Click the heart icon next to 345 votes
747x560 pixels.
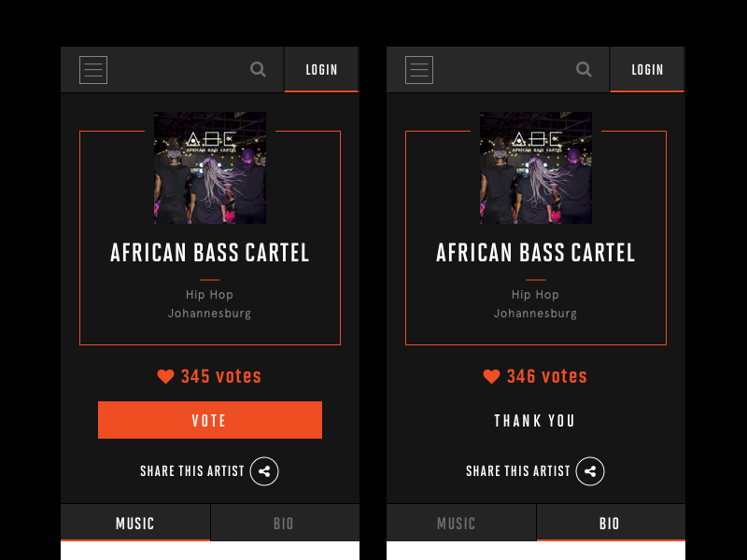166,376
